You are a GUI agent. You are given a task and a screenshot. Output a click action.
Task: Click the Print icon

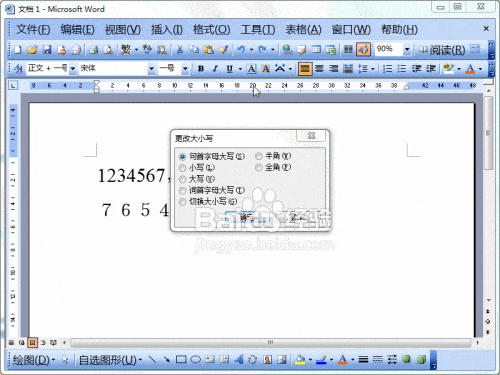pos(94,50)
